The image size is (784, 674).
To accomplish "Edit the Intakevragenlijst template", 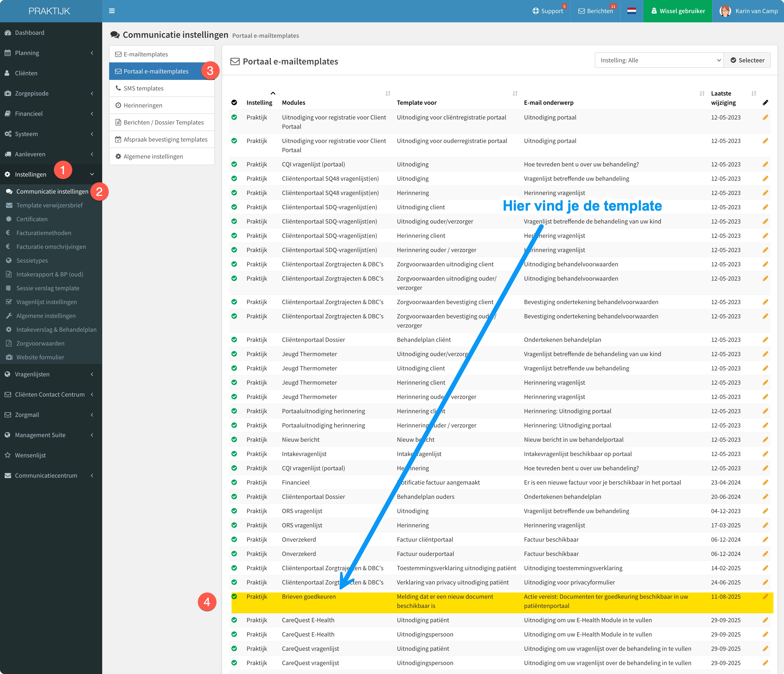I will (765, 454).
